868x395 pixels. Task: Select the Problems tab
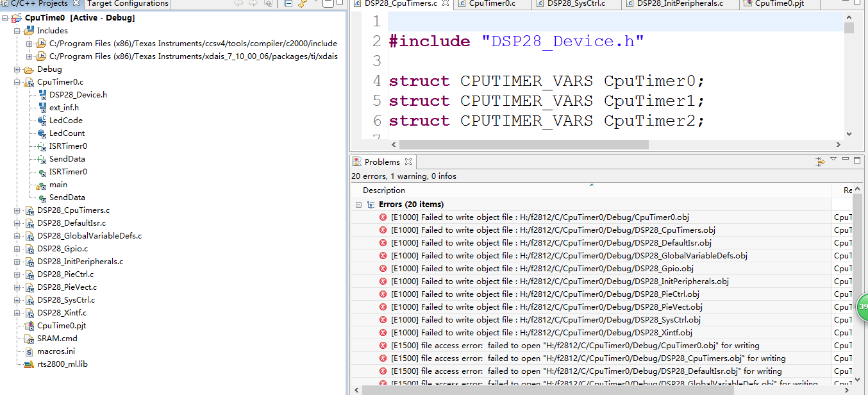382,162
